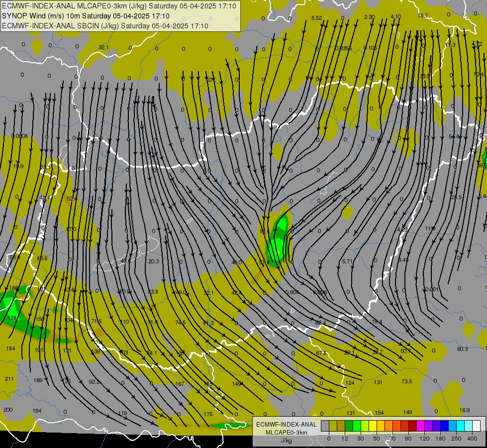Pick the dark green legend swatch

[x=349, y=426]
